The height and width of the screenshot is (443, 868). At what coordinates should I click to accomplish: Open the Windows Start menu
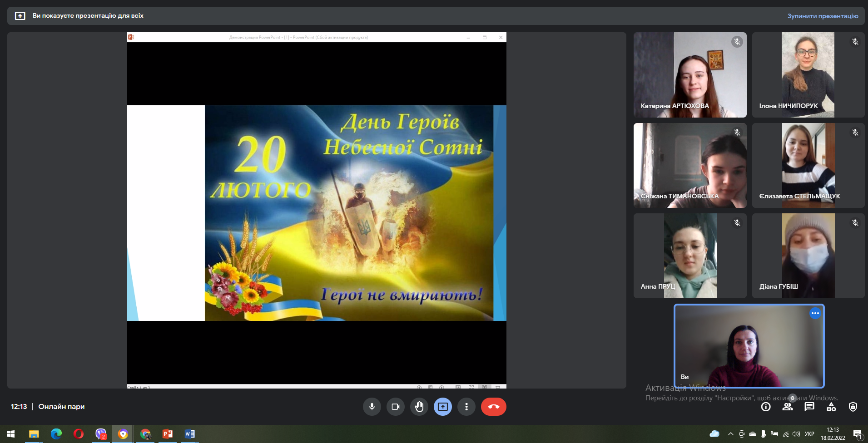point(11,434)
